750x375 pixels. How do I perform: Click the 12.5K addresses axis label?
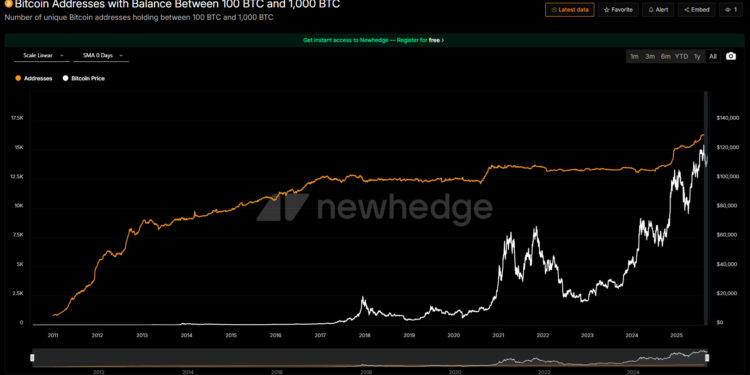pos(17,177)
